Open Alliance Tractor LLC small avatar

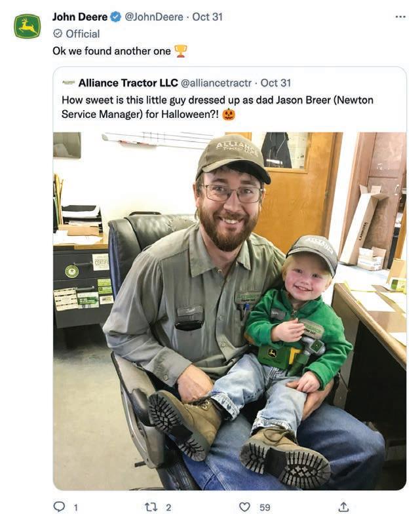pyautogui.click(x=69, y=83)
